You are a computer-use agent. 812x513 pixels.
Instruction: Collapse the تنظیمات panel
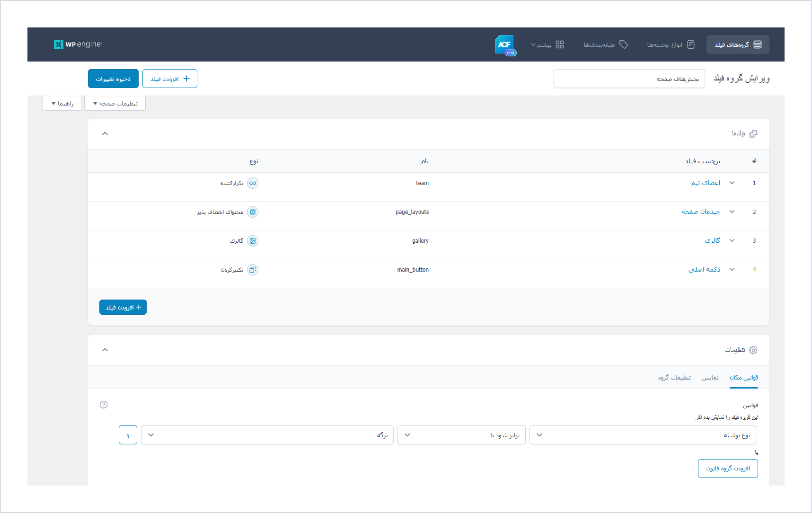[x=105, y=350]
